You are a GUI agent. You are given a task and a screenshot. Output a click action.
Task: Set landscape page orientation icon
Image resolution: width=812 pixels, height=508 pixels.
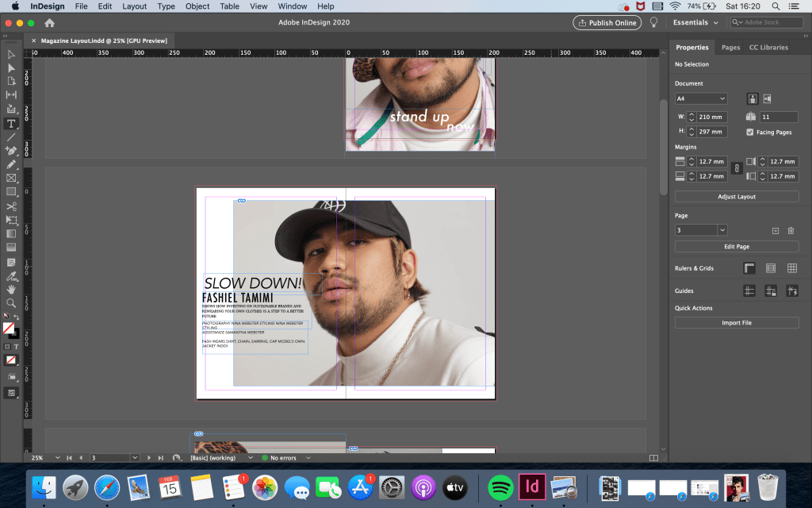click(x=767, y=98)
